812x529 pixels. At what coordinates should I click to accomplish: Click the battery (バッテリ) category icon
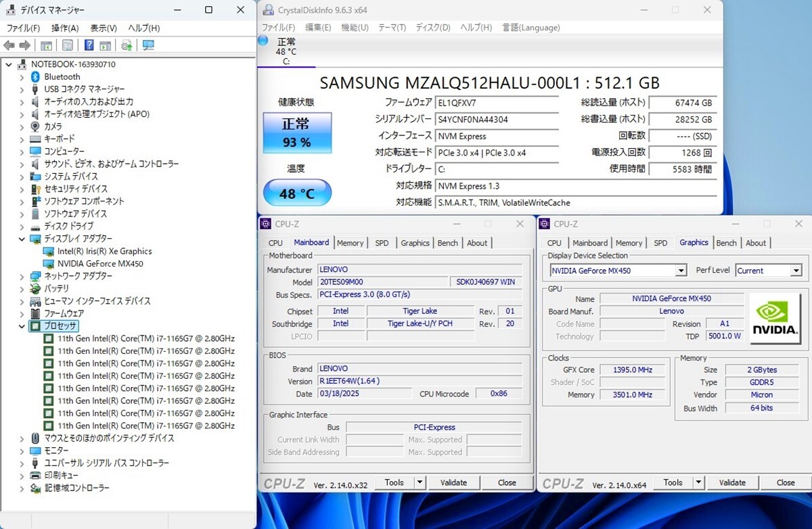[x=36, y=288]
